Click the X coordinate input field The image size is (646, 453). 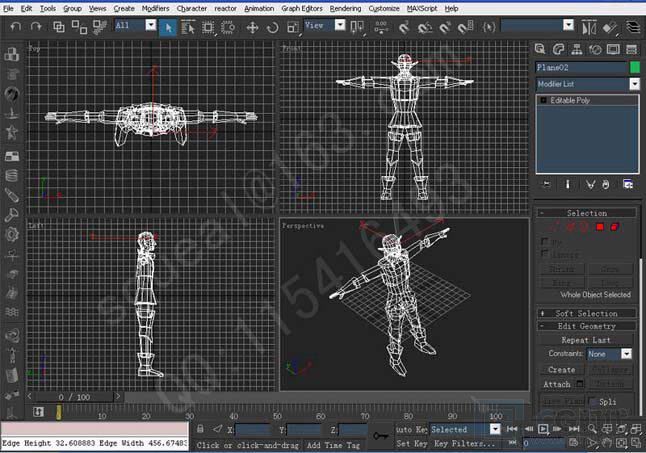click(x=253, y=430)
